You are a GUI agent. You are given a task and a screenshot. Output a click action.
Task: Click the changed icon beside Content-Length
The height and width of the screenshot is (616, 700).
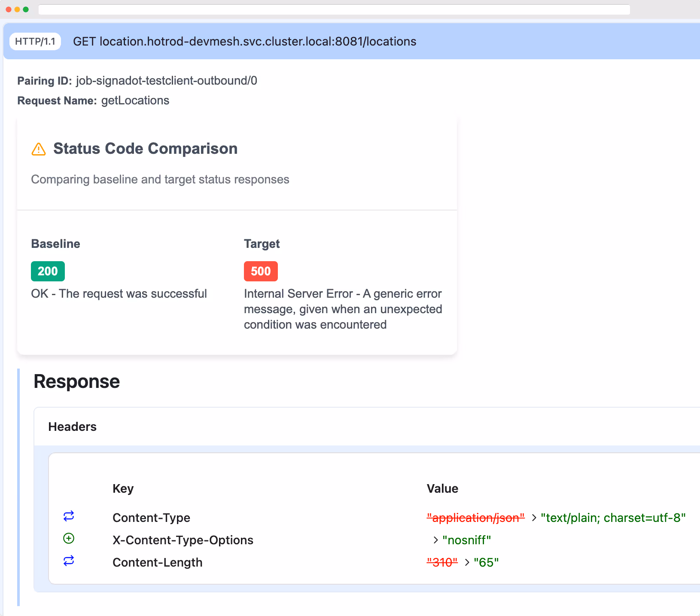coord(69,561)
